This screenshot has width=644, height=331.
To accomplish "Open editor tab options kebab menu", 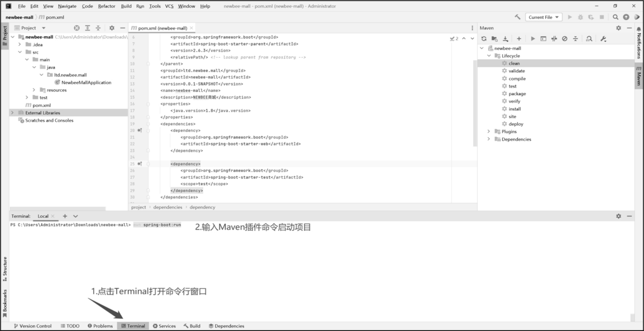I will [472, 28].
